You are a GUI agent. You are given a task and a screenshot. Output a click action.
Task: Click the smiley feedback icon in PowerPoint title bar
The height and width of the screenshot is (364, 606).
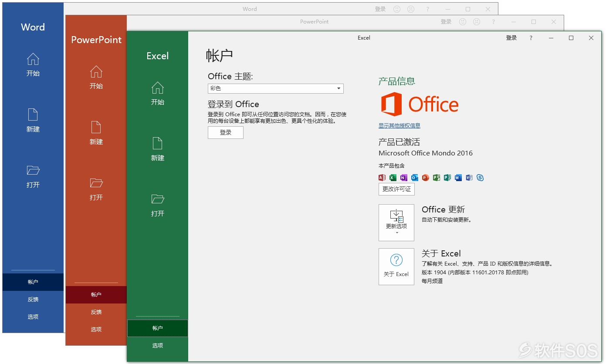(x=463, y=22)
